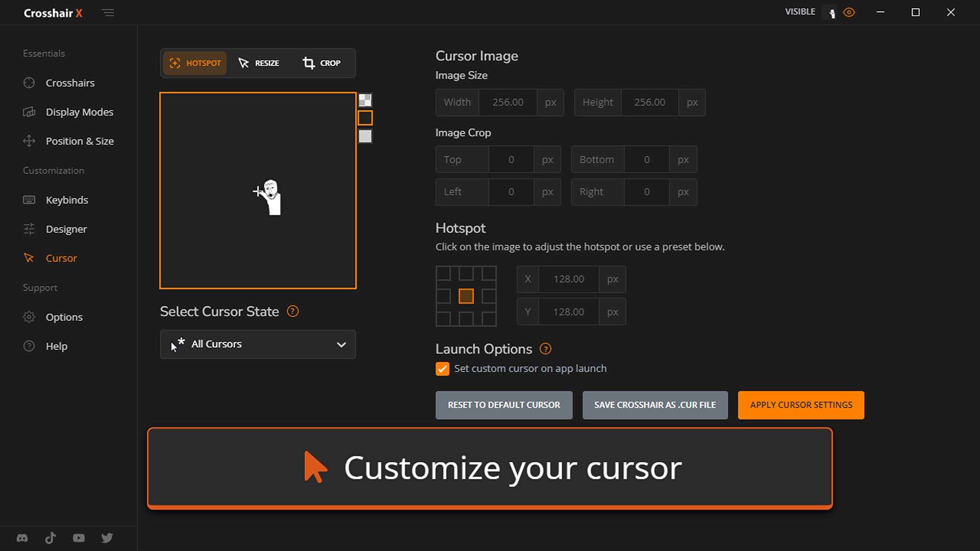Open the Crosshairs section in sidebar
The image size is (980, 551).
pyautogui.click(x=69, y=83)
